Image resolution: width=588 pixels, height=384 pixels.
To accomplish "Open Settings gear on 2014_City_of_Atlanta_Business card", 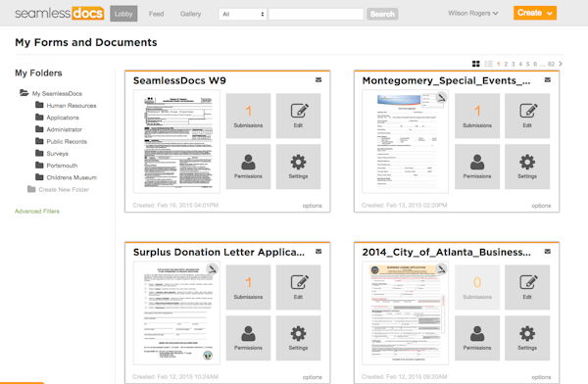I will pyautogui.click(x=527, y=338).
